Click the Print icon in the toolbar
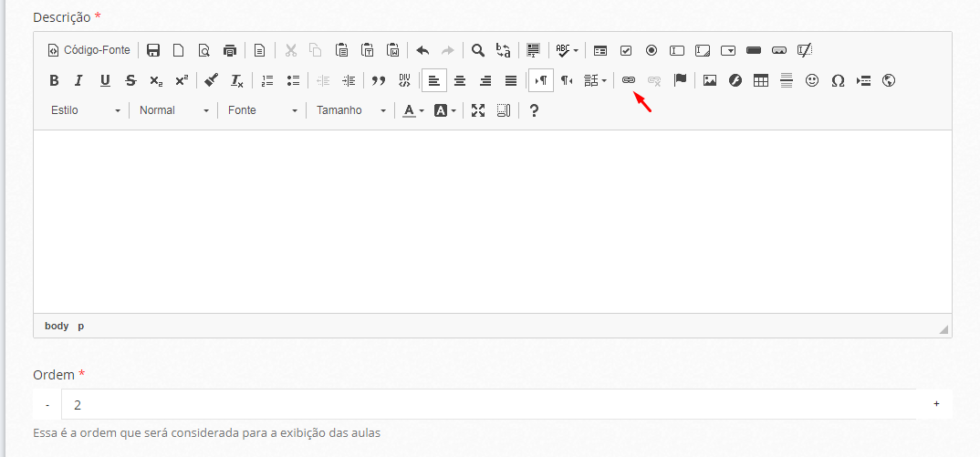The height and width of the screenshot is (457, 980). 230,50
